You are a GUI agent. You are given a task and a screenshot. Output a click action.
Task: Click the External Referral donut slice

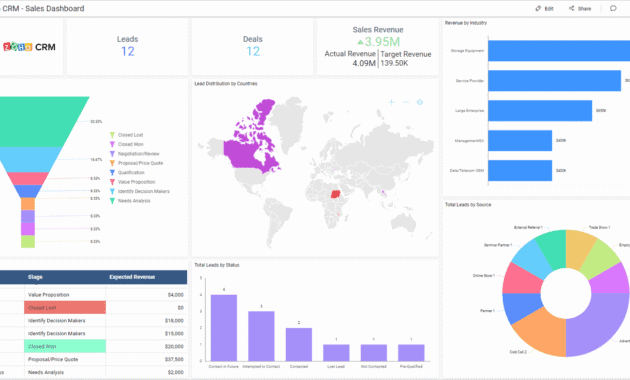coord(553,249)
